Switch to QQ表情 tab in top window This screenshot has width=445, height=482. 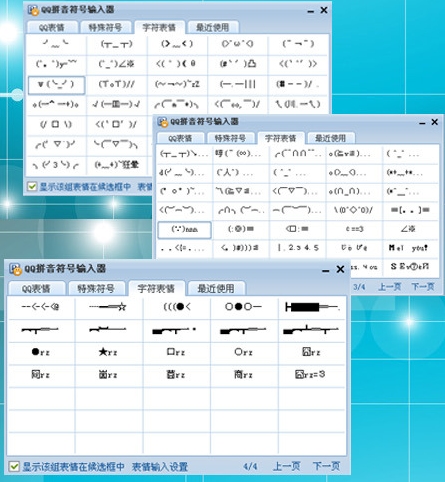click(52, 27)
